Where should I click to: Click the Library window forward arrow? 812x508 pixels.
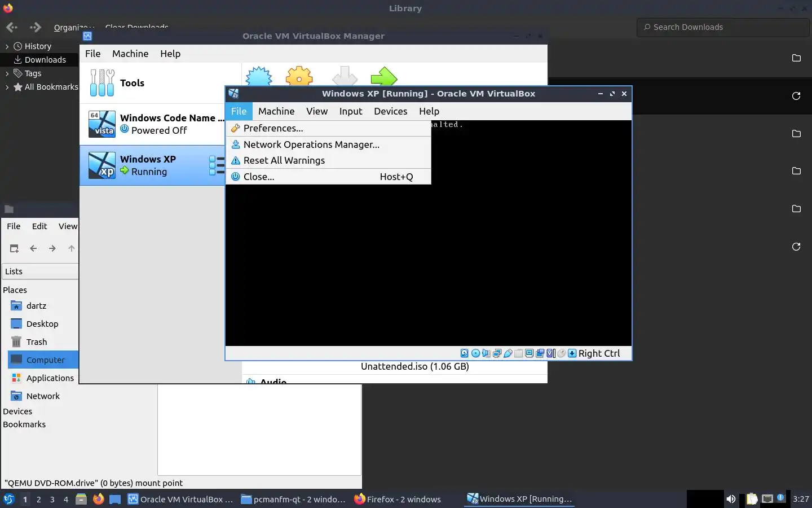(35, 27)
